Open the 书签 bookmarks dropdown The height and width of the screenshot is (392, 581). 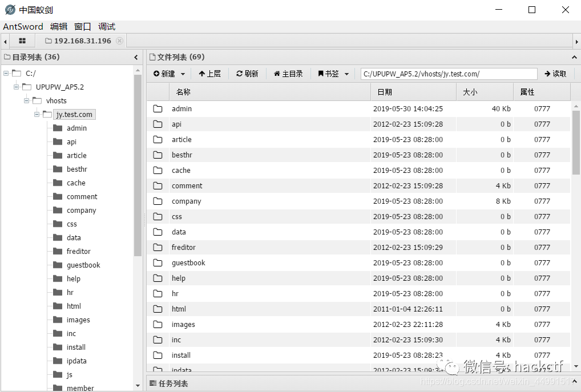click(x=333, y=74)
